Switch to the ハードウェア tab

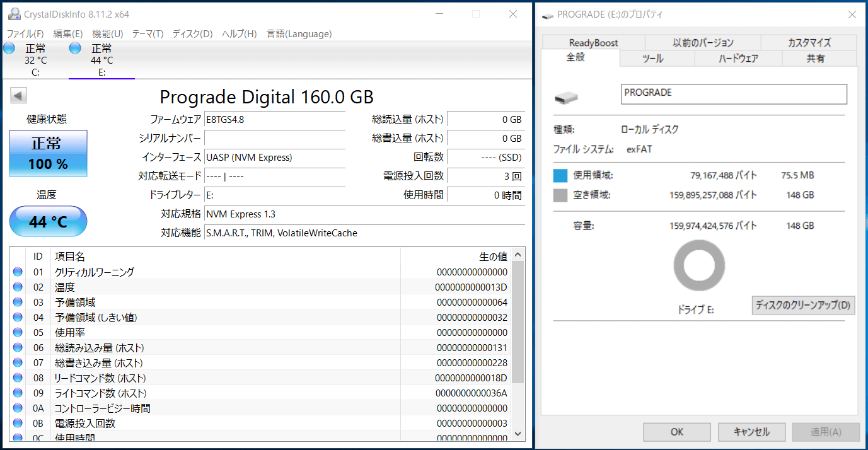[738, 59]
